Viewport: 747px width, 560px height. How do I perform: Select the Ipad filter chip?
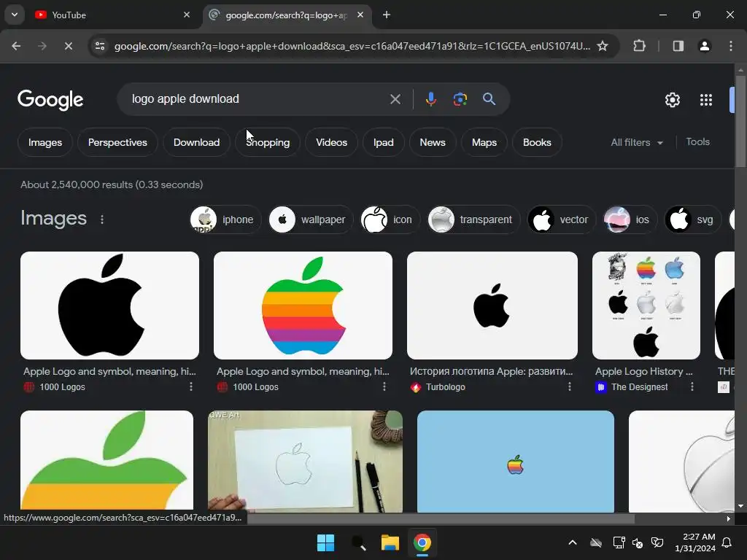(x=384, y=142)
